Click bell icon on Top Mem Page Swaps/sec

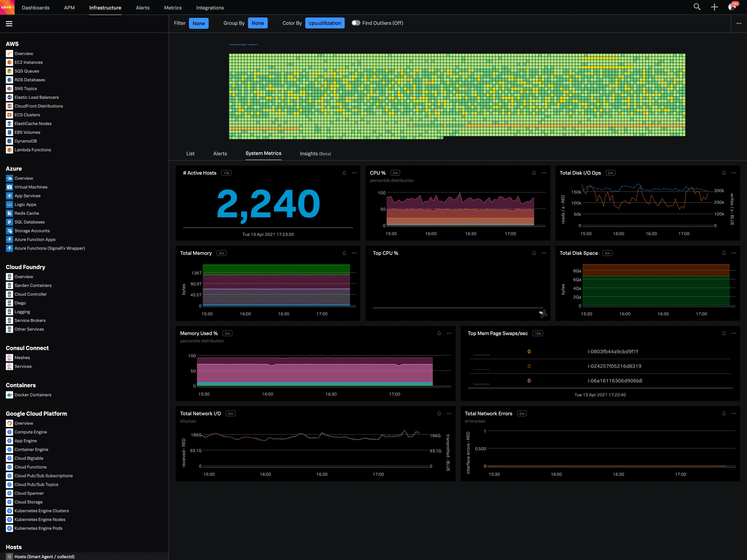pyautogui.click(x=724, y=333)
